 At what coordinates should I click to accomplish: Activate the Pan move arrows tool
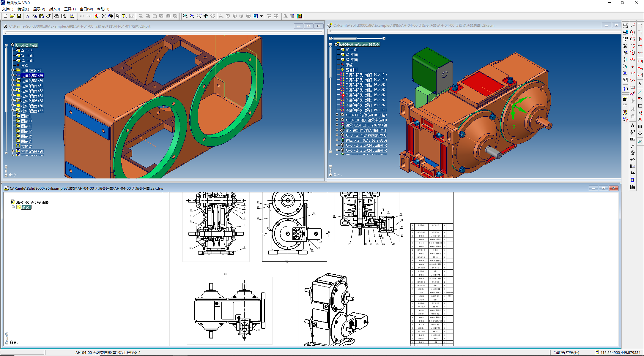206,16
